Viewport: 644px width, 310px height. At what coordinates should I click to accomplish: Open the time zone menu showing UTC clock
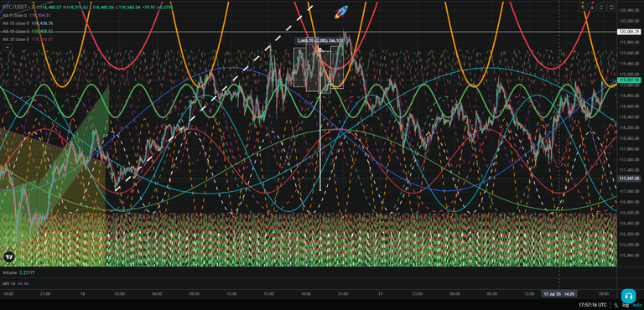(x=593, y=305)
